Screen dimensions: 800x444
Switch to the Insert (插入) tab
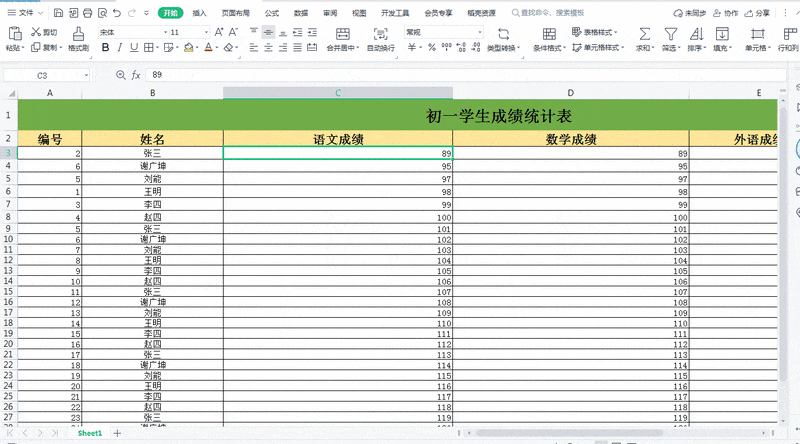[199, 13]
